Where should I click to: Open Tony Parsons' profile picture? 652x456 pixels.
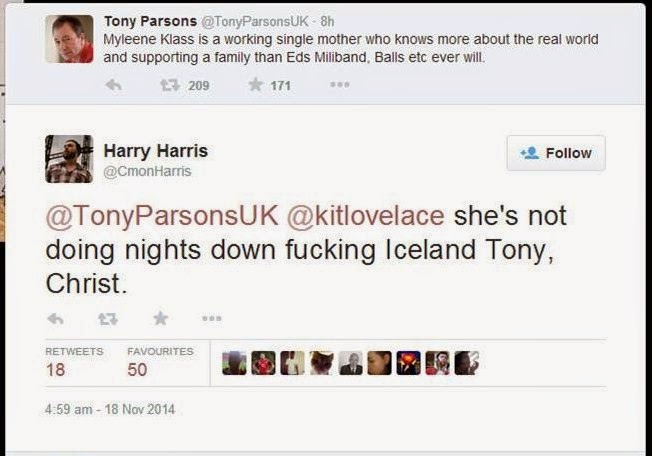(x=69, y=39)
